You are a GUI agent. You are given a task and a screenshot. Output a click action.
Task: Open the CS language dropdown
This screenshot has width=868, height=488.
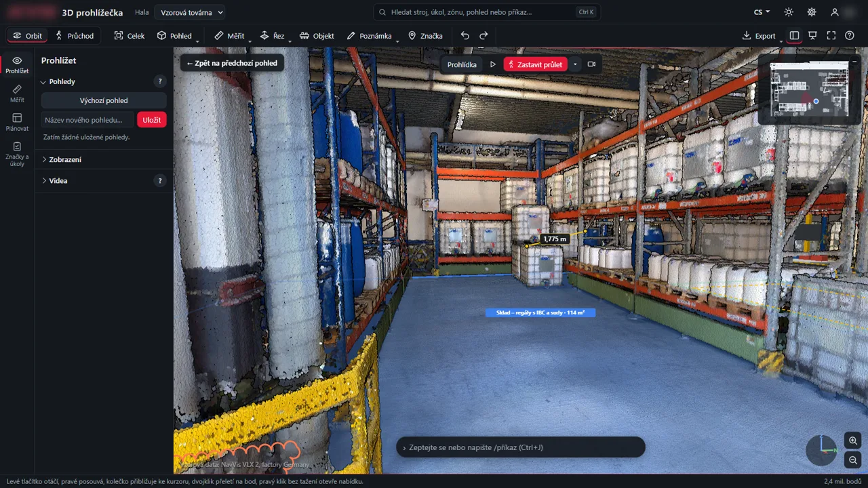pos(762,12)
